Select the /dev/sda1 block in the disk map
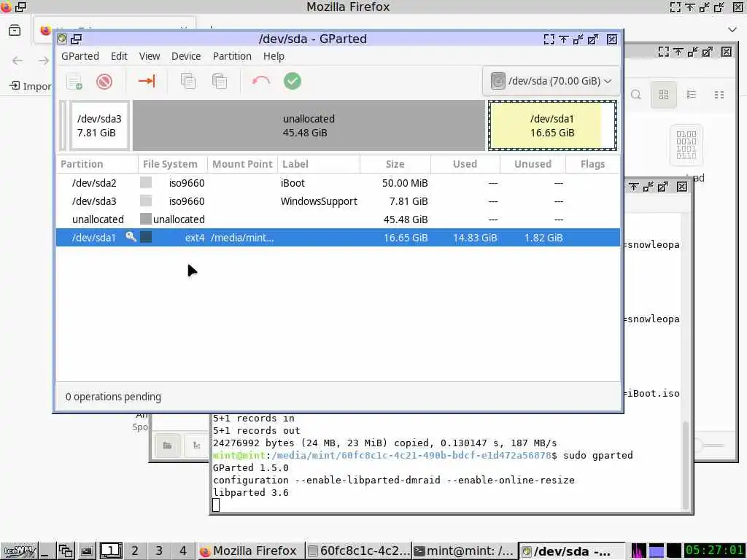 pos(552,125)
